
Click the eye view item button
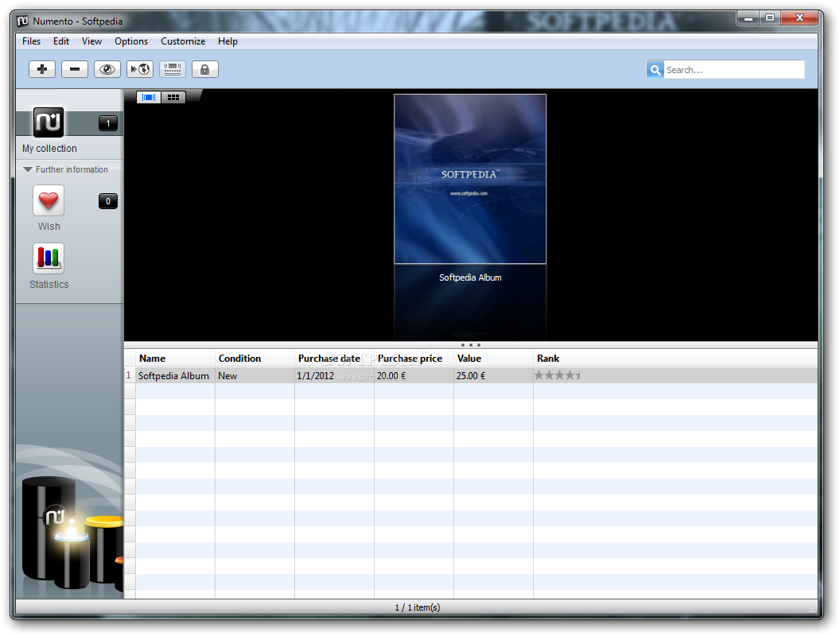tap(107, 69)
